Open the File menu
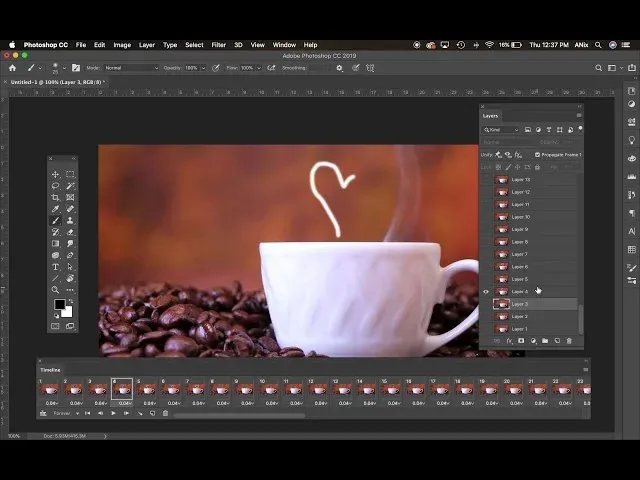Image resolution: width=640 pixels, height=480 pixels. click(81, 45)
